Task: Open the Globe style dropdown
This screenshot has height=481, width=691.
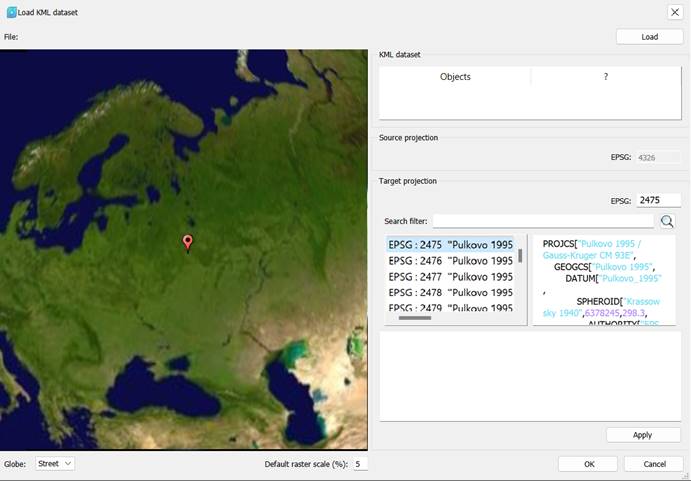Action: coord(54,464)
